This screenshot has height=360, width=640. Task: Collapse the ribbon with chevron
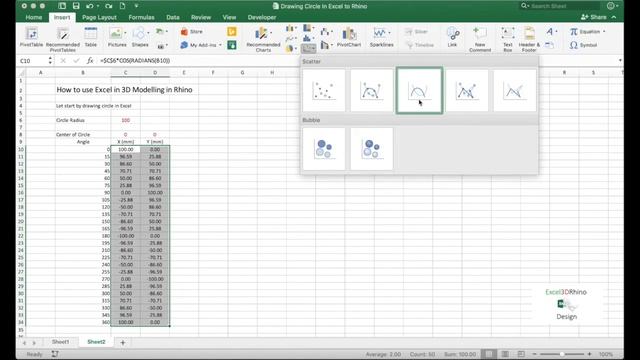pyautogui.click(x=614, y=17)
